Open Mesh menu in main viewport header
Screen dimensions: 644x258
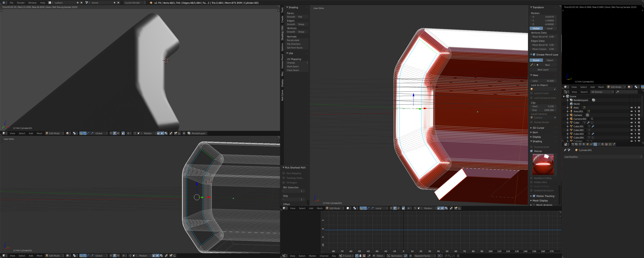(320, 208)
